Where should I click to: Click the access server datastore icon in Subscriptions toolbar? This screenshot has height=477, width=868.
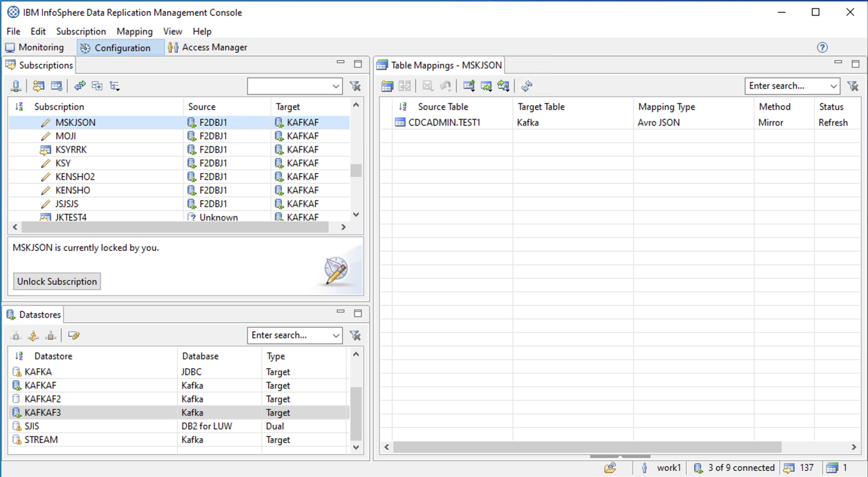[16, 86]
